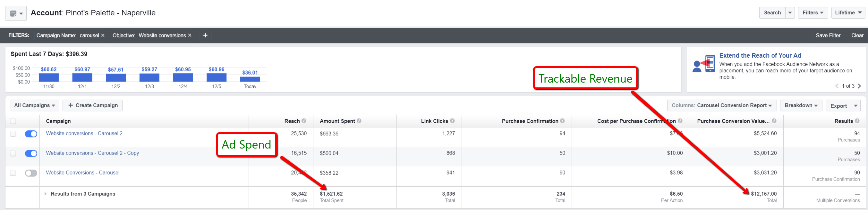The image size is (868, 210).
Task: Click the 12/5 spend bar
Action: pos(216,77)
